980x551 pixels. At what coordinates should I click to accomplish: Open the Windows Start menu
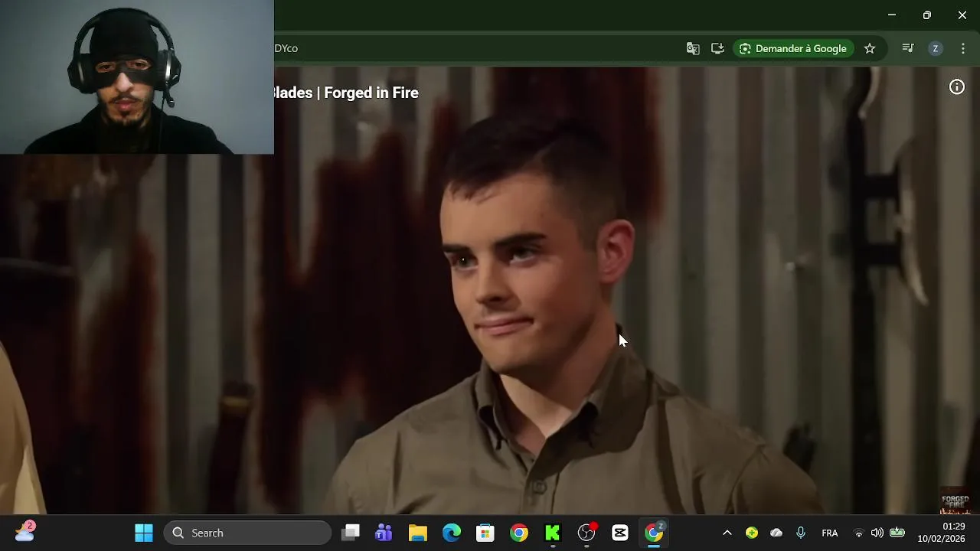144,533
